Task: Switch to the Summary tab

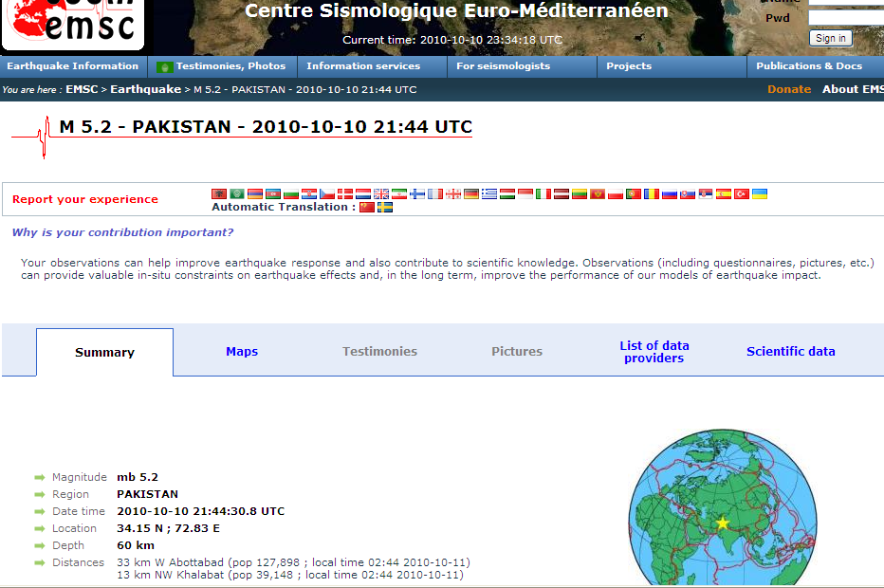Action: tap(105, 353)
